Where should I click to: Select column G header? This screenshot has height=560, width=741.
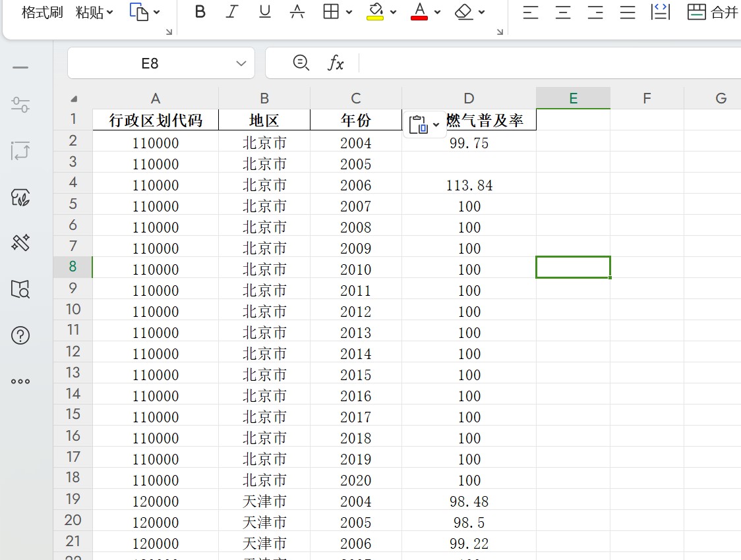pyautogui.click(x=721, y=98)
